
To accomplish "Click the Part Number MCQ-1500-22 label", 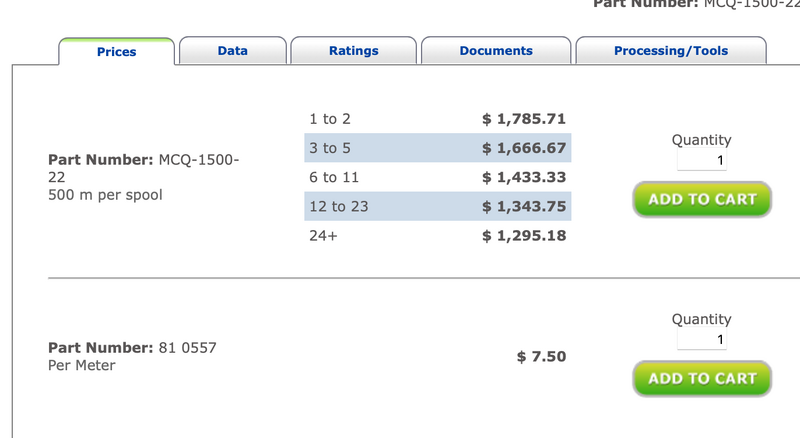I will coord(143,168).
